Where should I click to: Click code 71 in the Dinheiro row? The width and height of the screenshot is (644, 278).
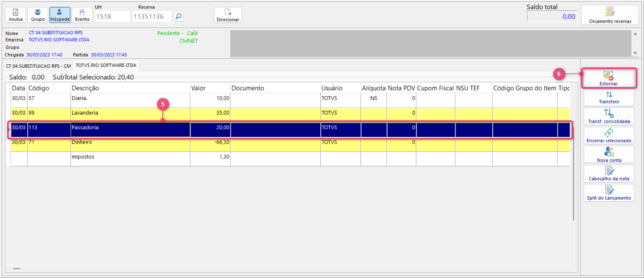[31, 142]
